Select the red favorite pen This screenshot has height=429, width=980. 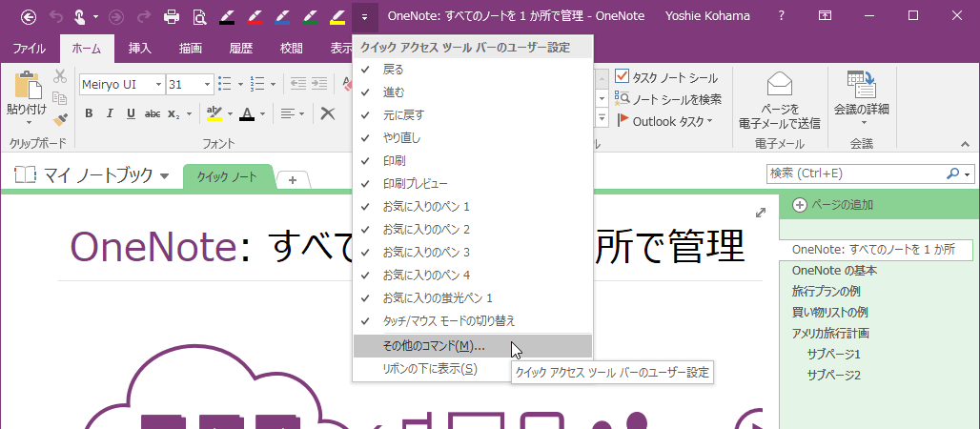pyautogui.click(x=255, y=16)
